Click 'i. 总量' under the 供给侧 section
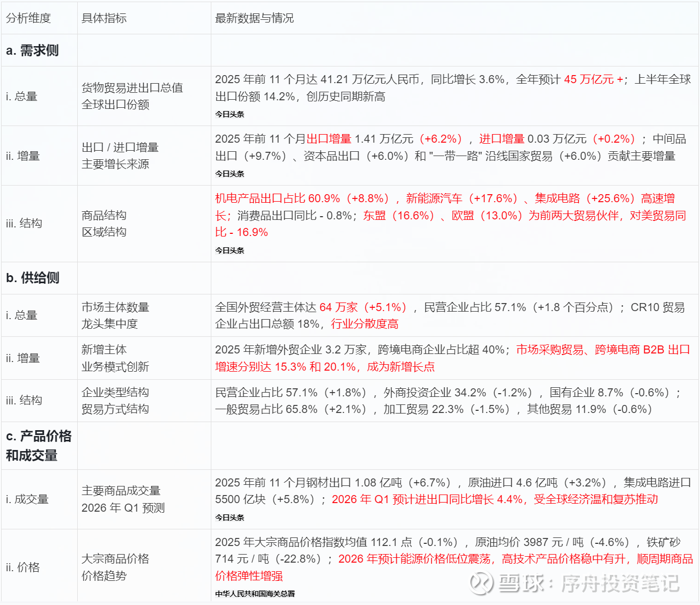The image size is (700, 605). pyautogui.click(x=21, y=315)
